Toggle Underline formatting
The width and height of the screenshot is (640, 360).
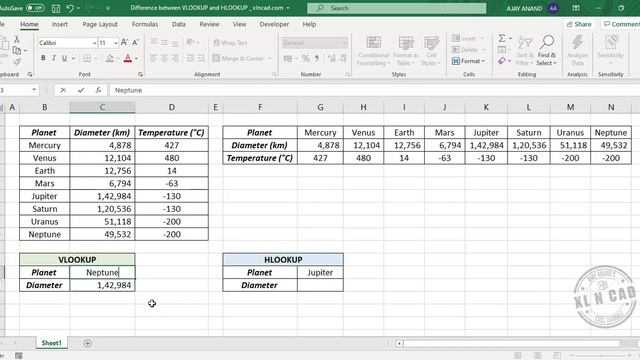64,58
